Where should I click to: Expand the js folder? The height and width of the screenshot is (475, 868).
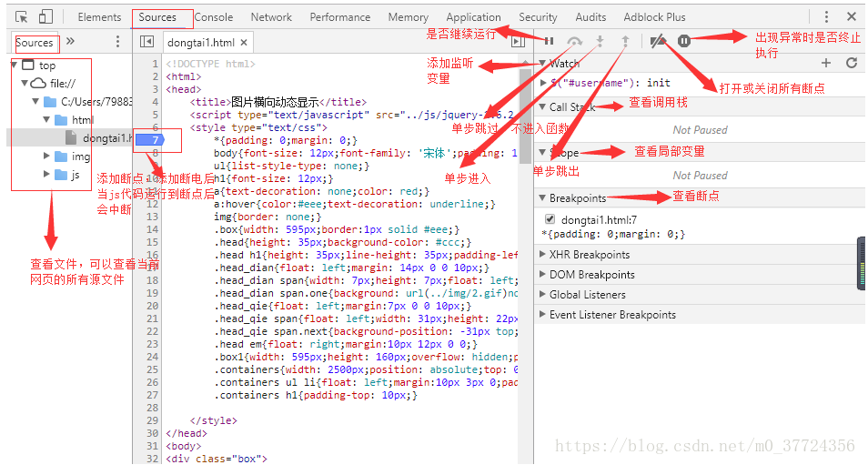click(46, 175)
